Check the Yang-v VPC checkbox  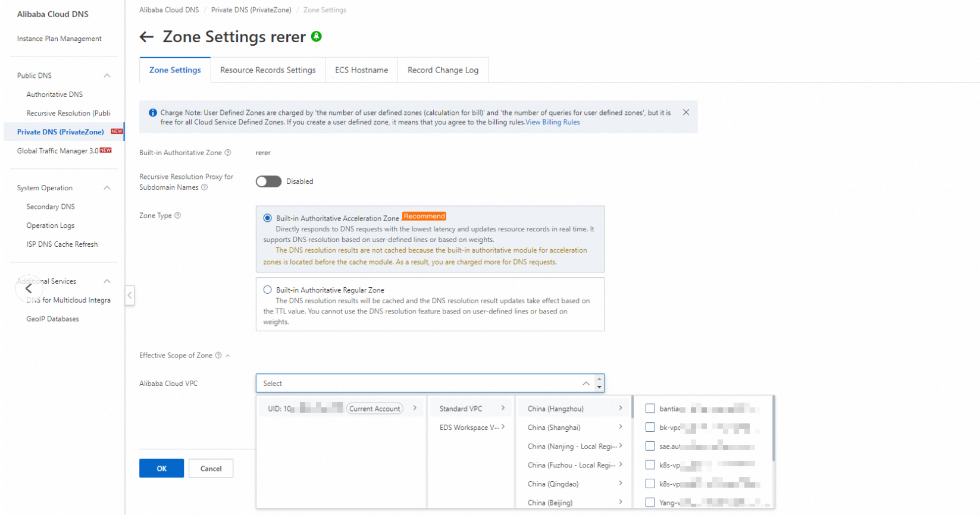650,502
